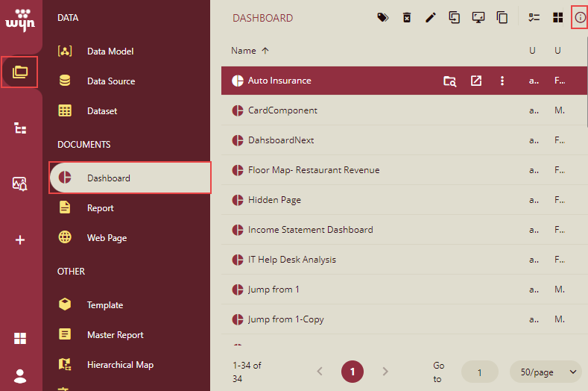Open the document portal folder icon

[20, 72]
